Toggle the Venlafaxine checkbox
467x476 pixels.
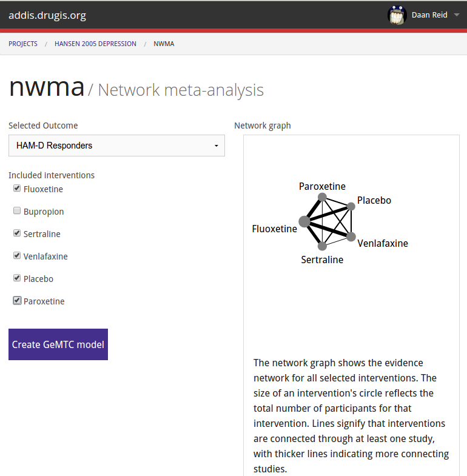point(17,256)
